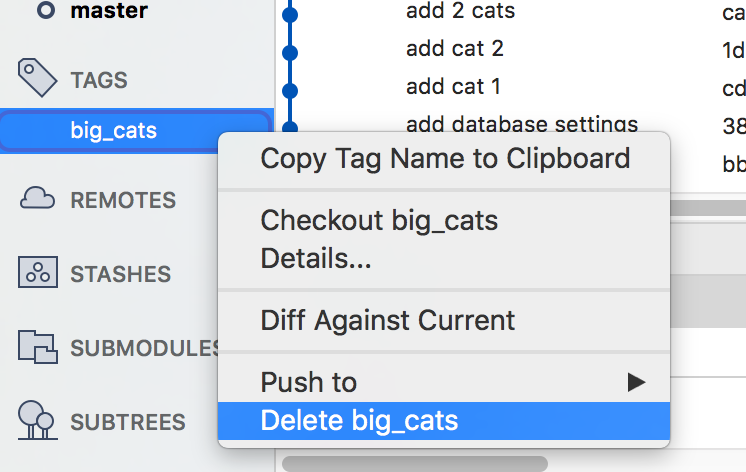The width and height of the screenshot is (746, 472).
Task: Choose Copy Tag Name to Clipboard
Action: tap(445, 158)
